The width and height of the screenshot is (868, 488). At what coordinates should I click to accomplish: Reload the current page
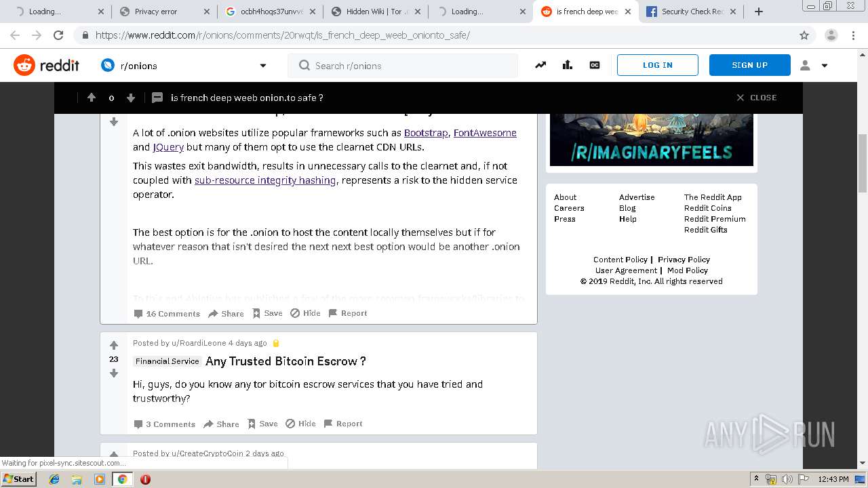58,35
